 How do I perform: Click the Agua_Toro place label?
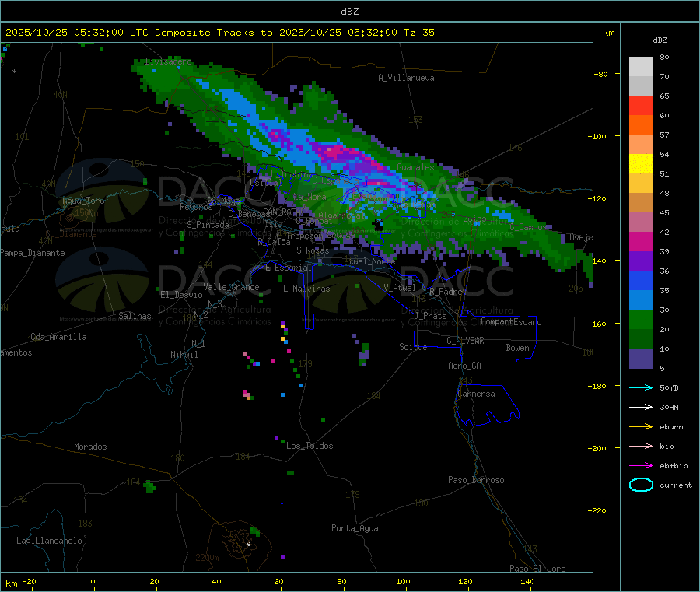[x=83, y=201]
